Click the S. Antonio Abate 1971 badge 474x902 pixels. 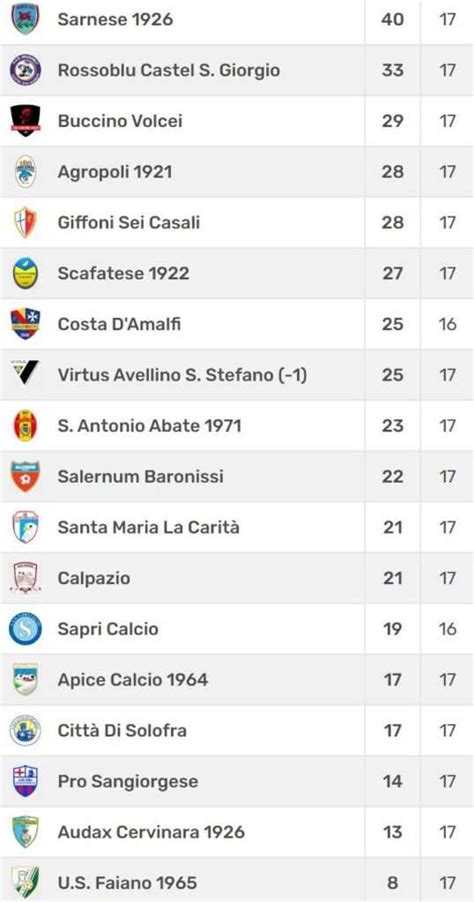(25, 426)
